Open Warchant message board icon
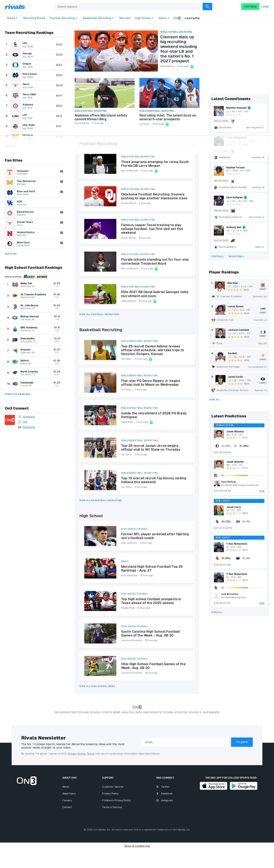Screen dimensions: 274x868 click(x=61, y=243)
